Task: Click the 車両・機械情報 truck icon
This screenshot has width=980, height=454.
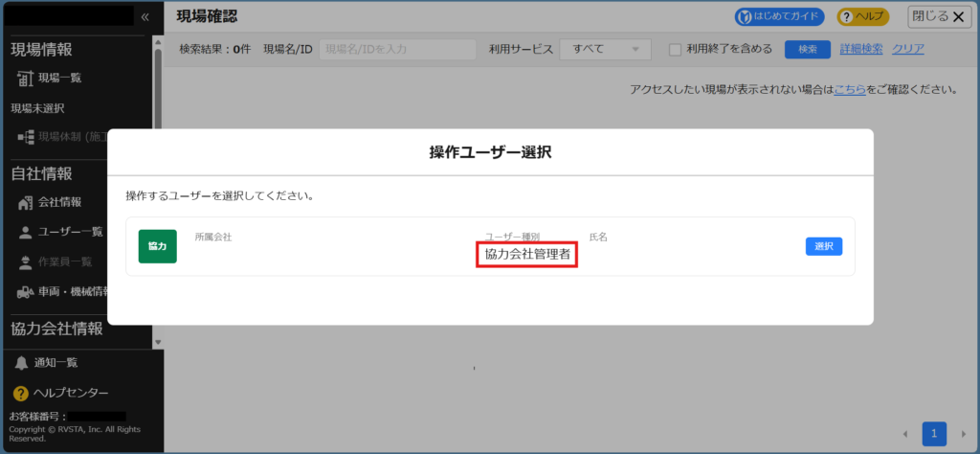Action: pos(25,292)
